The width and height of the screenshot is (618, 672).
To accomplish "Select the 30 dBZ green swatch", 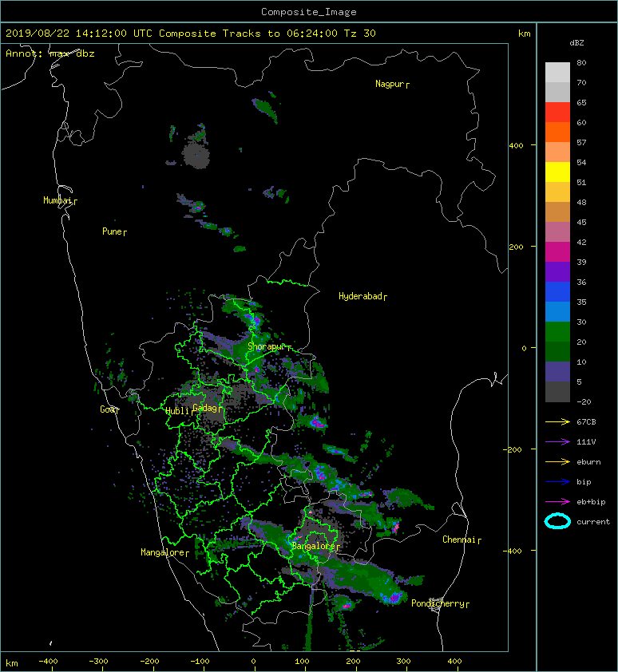I will tap(557, 332).
